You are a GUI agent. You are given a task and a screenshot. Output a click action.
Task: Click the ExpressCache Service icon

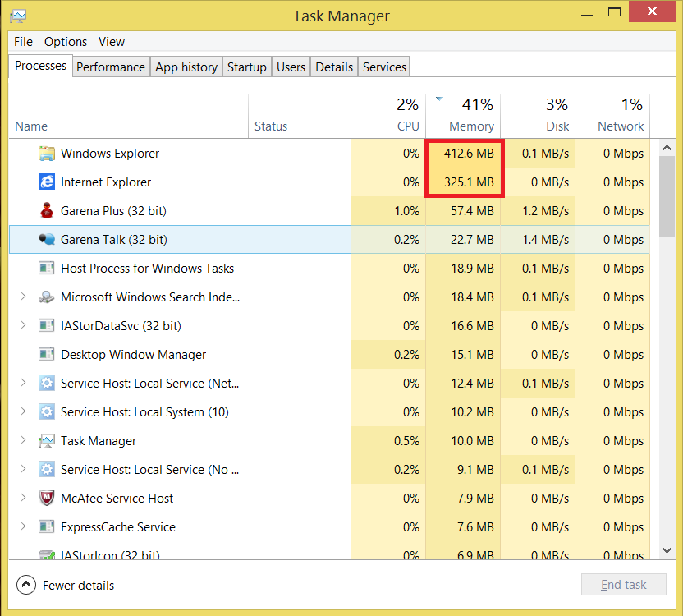[x=47, y=526]
